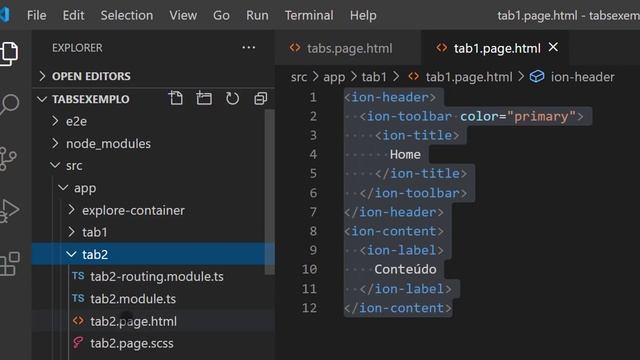
Task: Click the src breadcrumb segment
Action: coord(299,77)
